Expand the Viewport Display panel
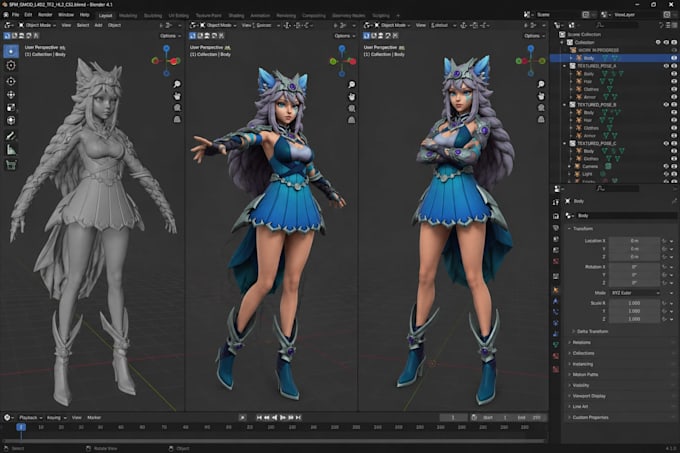This screenshot has height=453, width=680. [588, 396]
